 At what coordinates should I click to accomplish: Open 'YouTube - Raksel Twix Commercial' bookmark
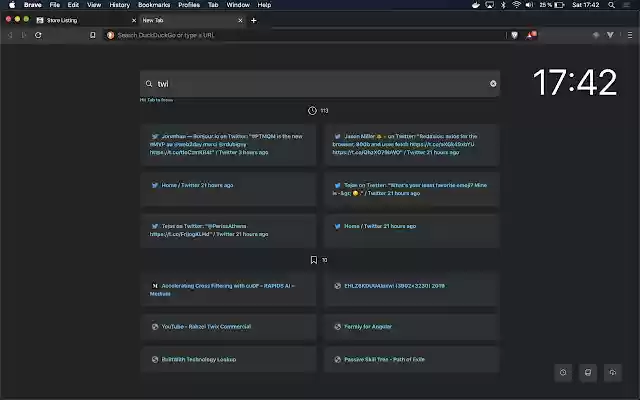[228, 327]
